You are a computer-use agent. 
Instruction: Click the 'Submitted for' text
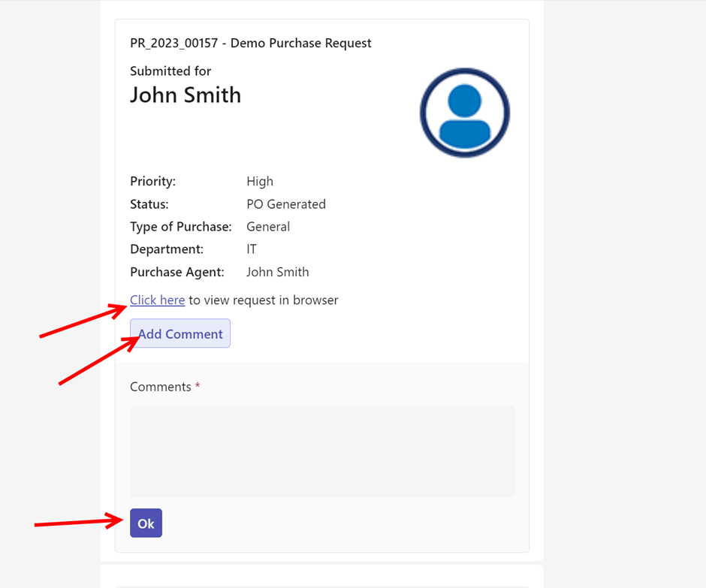click(x=170, y=71)
